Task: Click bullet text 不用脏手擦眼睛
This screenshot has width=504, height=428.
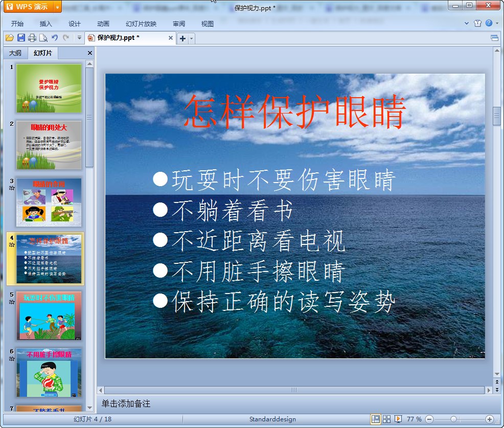Action: 259,272
